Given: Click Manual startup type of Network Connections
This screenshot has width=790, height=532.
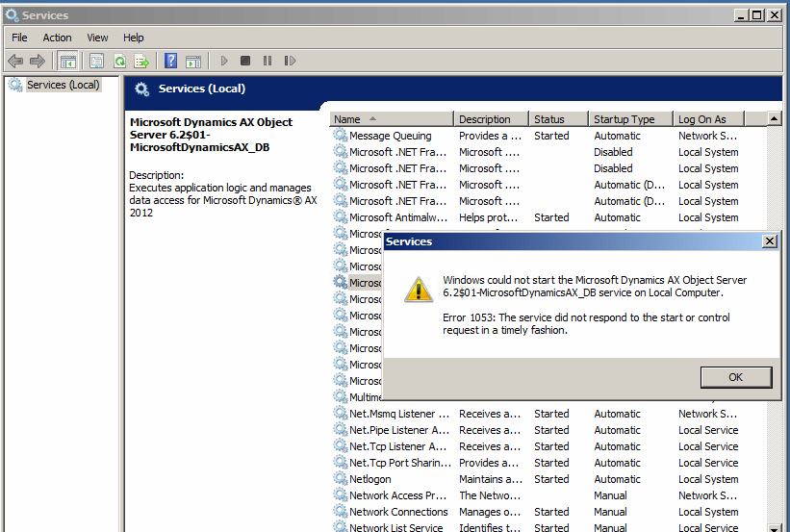Looking at the screenshot, I should 610,512.
